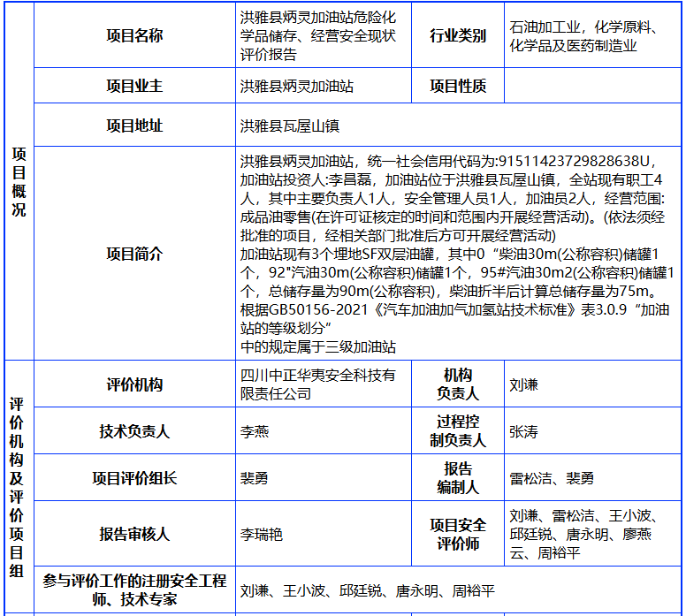Viewport: 686px width, 616px height.
Task: Select the 项目评价组长 value 裴勇
Action: tap(255, 478)
